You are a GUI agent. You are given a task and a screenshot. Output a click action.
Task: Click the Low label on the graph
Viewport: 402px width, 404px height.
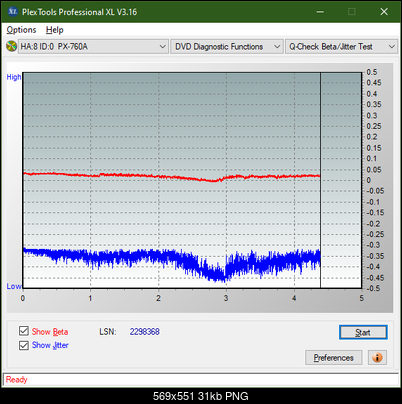pyautogui.click(x=14, y=286)
